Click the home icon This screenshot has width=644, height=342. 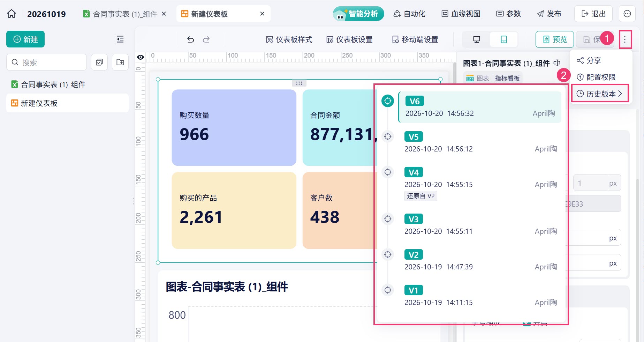(12, 14)
